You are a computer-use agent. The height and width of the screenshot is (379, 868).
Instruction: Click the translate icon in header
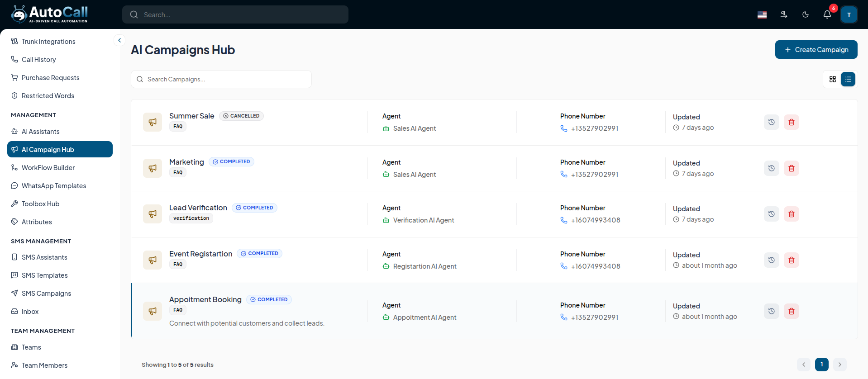click(784, 14)
